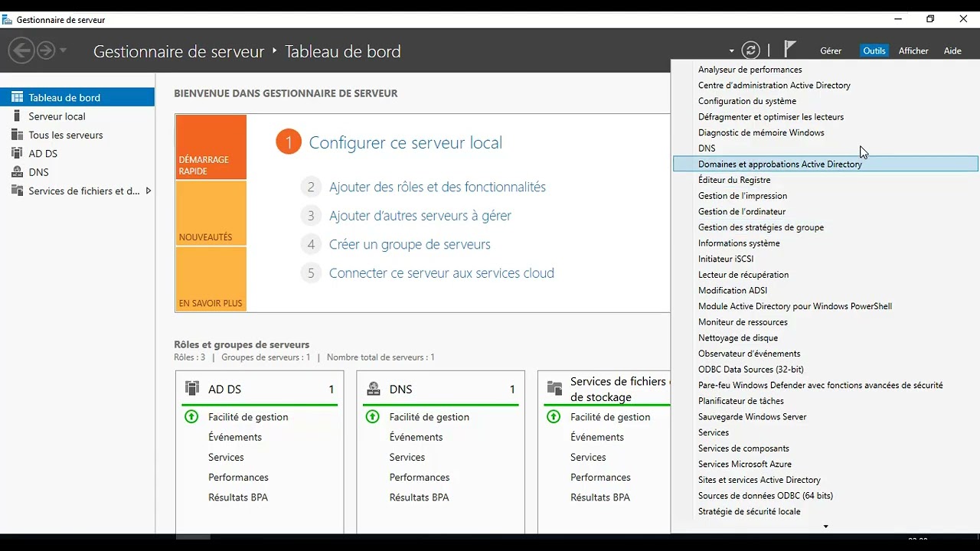Viewport: 980px width, 551px height.
Task: Click green status icon in Services de fichiers tile
Action: coord(554,417)
